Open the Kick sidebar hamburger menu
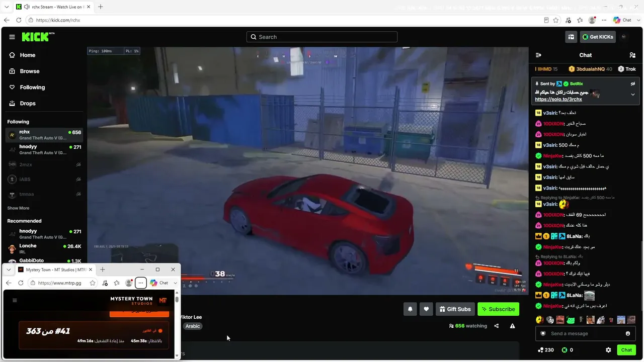 point(12,37)
